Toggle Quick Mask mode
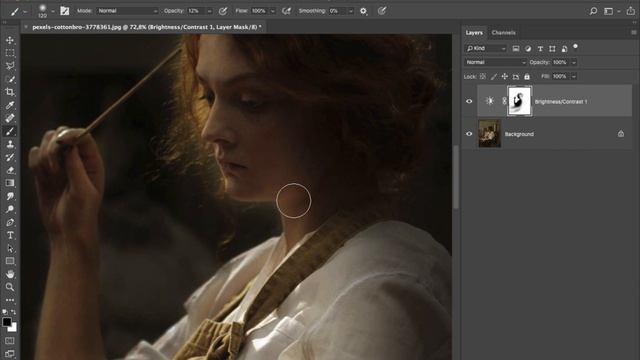The width and height of the screenshot is (640, 360). click(x=10, y=340)
